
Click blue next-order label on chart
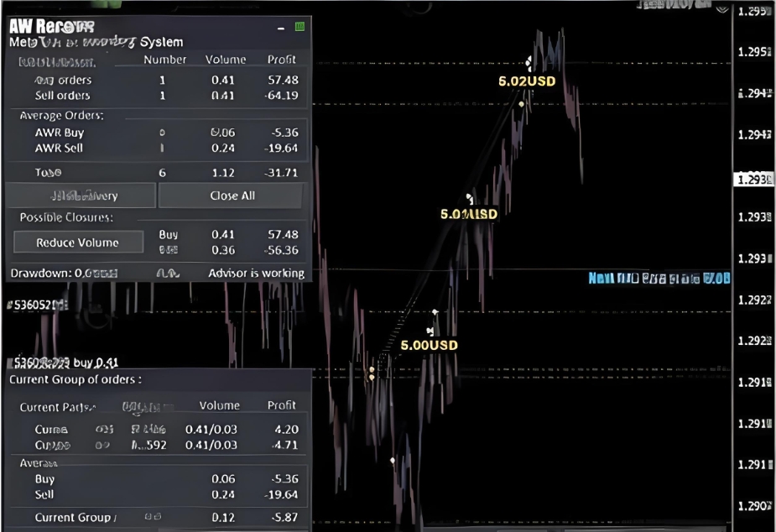659,278
